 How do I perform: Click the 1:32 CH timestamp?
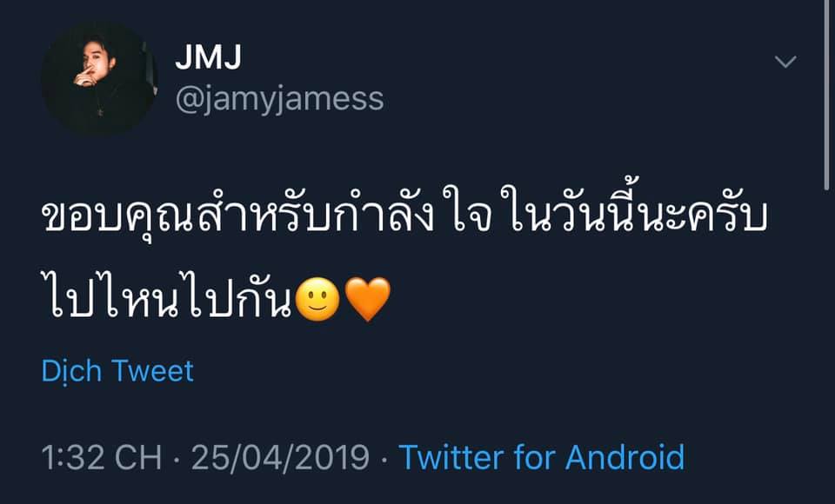[102, 457]
